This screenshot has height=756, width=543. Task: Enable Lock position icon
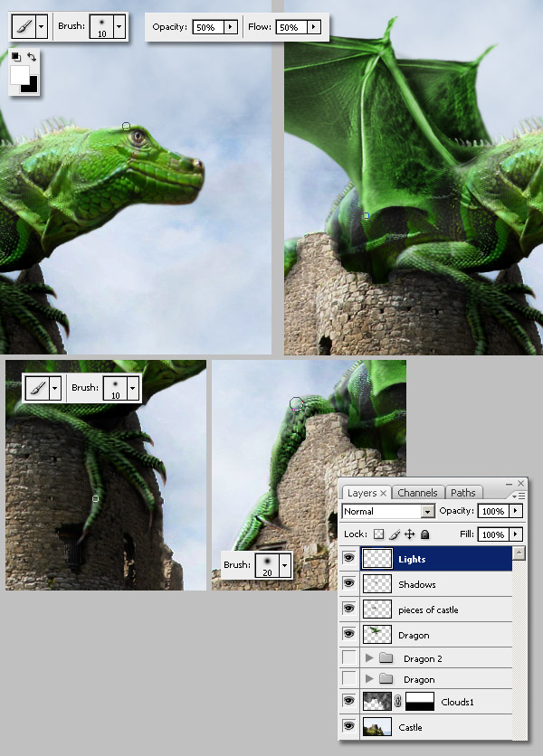(x=409, y=534)
